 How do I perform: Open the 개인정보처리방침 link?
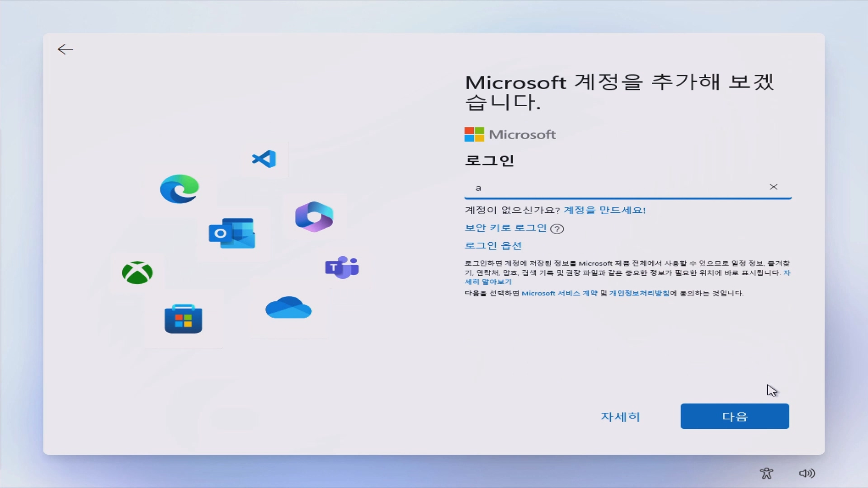tap(639, 293)
